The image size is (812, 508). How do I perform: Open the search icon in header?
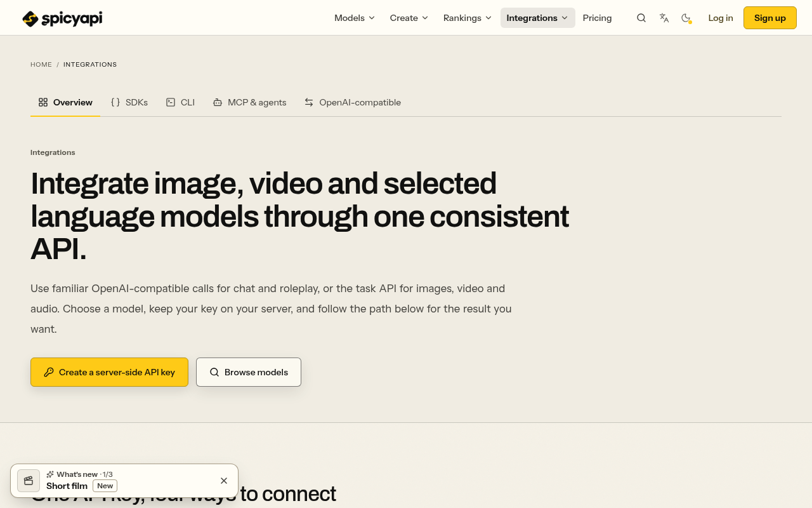tap(641, 18)
